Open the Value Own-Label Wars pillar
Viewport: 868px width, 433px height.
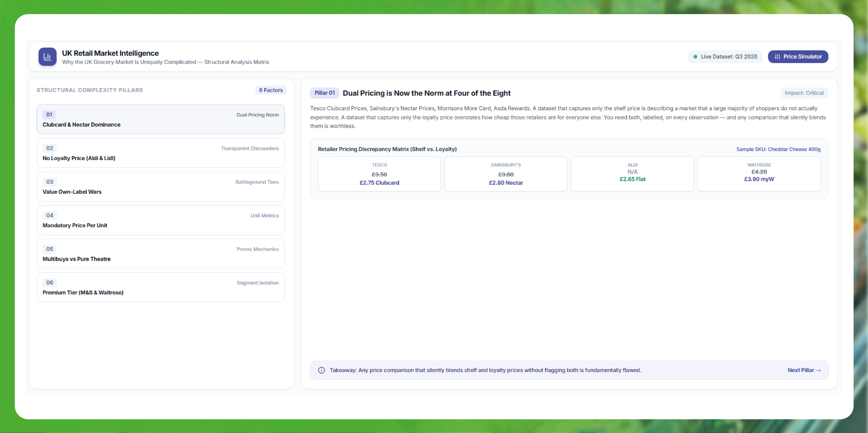pos(161,187)
